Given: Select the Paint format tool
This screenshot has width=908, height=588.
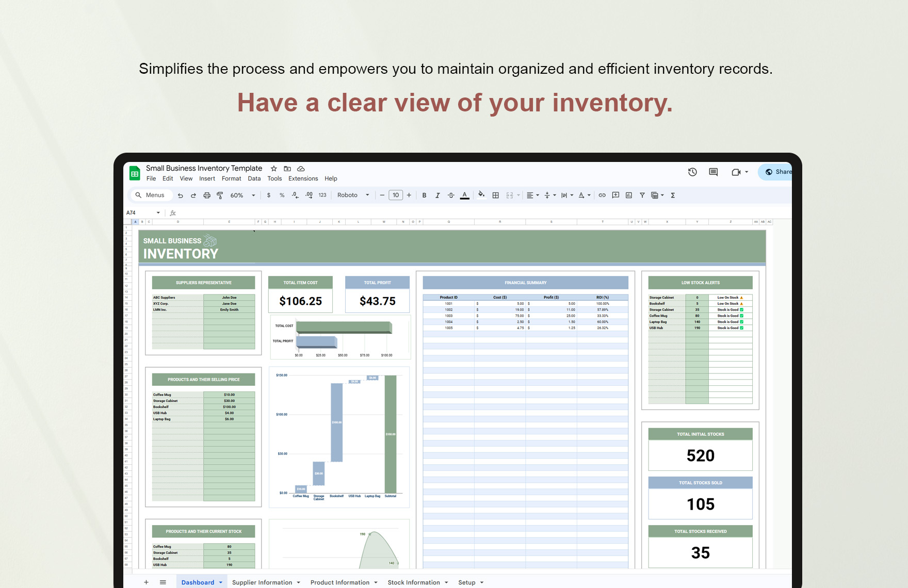Looking at the screenshot, I should point(220,195).
